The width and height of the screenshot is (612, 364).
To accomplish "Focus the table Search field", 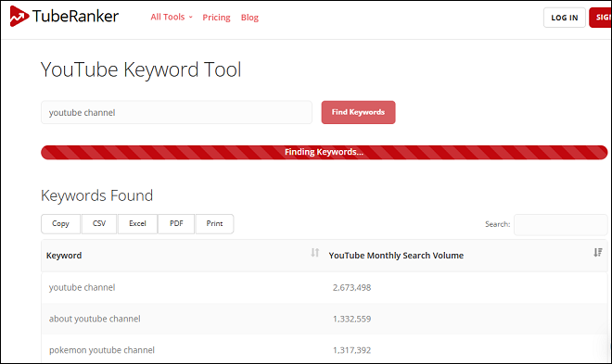I will (560, 224).
